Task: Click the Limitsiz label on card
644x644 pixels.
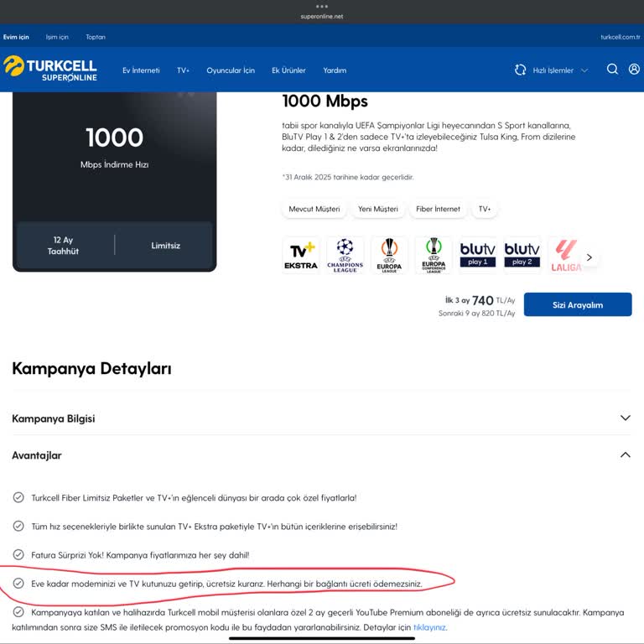Action: 165,245
